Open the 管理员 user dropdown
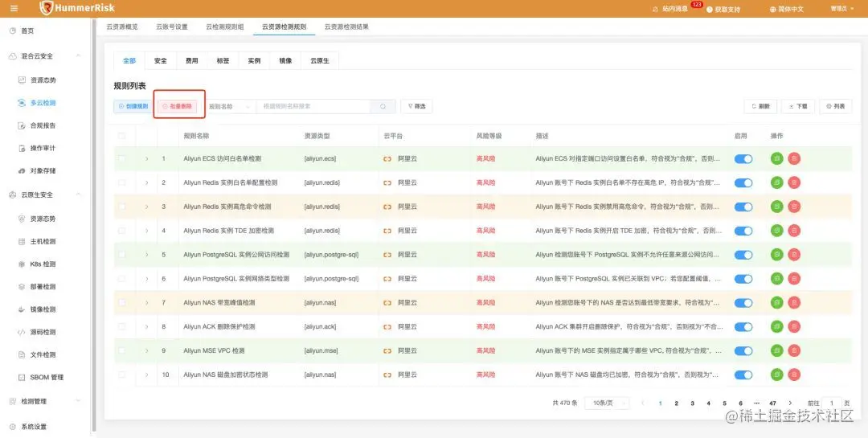 tap(841, 9)
